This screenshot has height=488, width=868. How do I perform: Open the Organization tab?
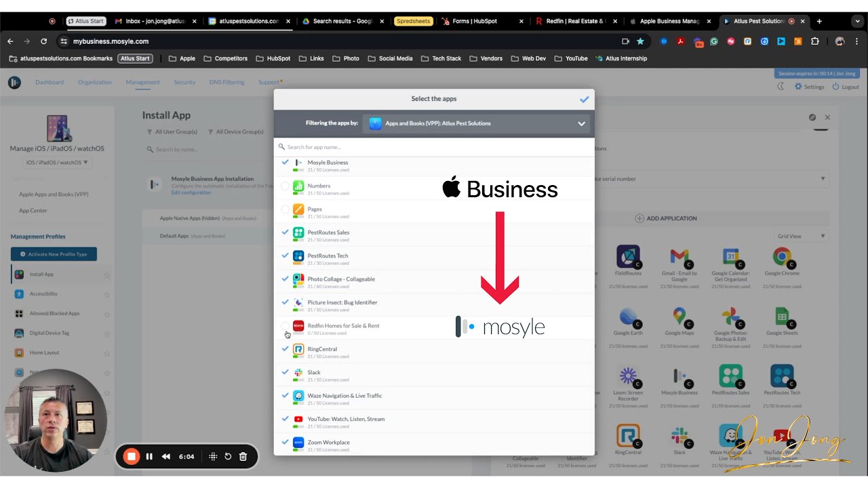94,82
